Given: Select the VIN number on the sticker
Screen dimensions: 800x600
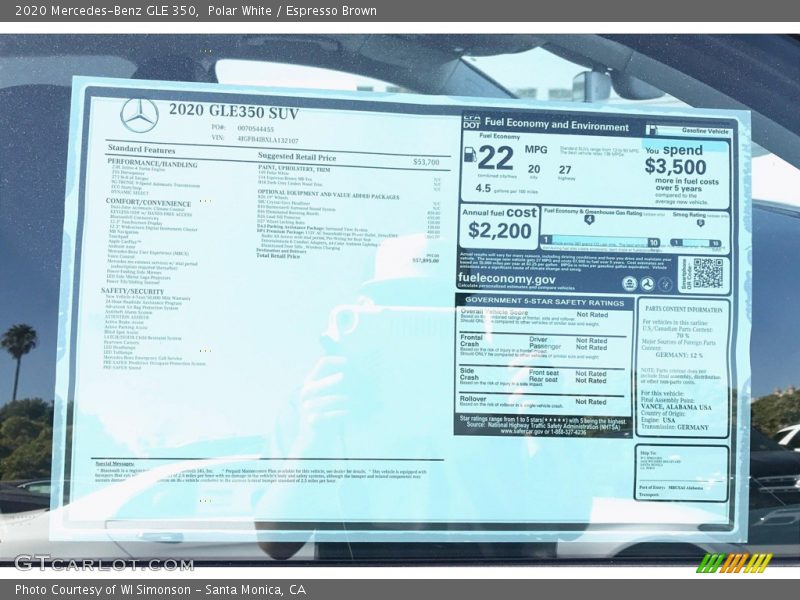Looking at the screenshot, I should [268, 139].
